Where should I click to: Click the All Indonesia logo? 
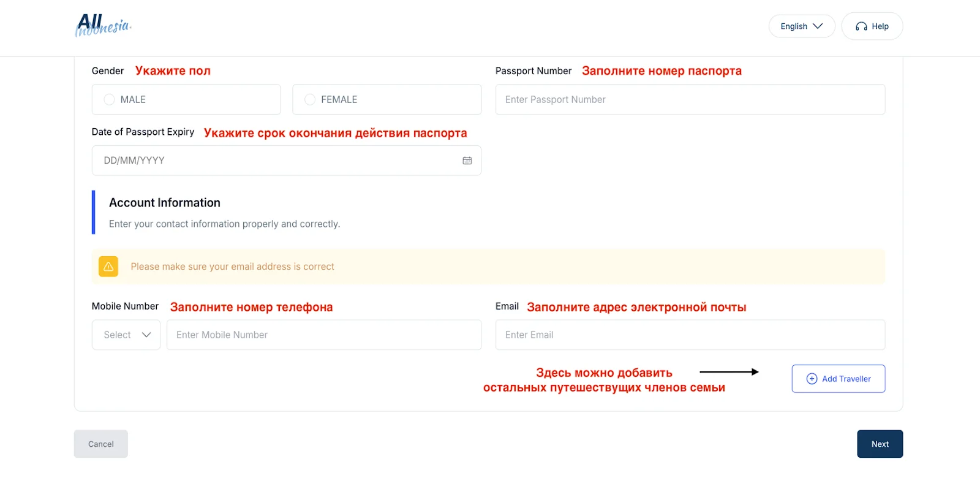pos(102,26)
